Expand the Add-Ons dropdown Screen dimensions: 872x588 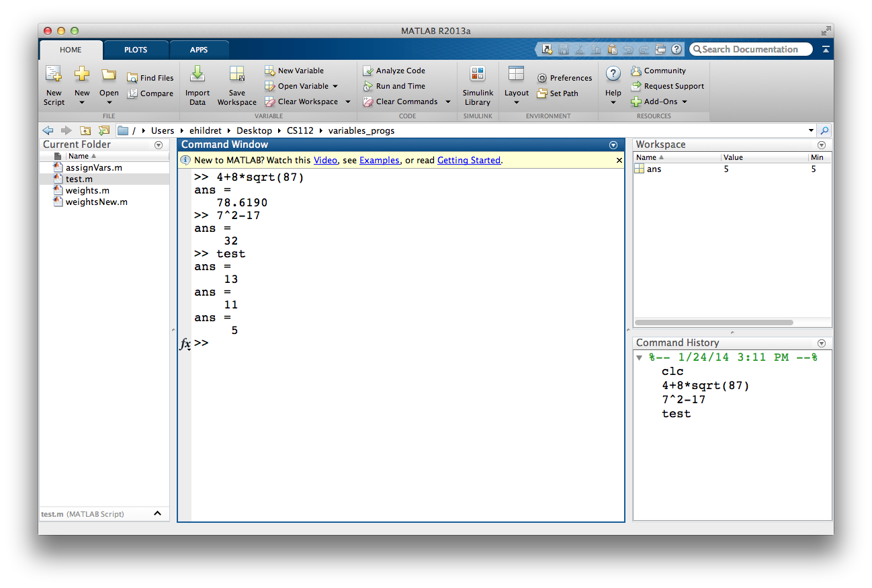685,101
